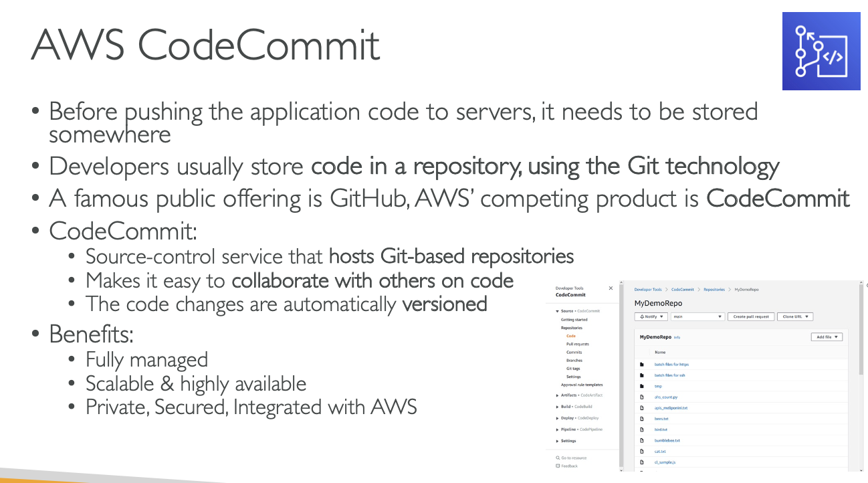Screen dimensions: 868x483
Task: Expand the Build CodeBuild section
Action: [x=557, y=407]
